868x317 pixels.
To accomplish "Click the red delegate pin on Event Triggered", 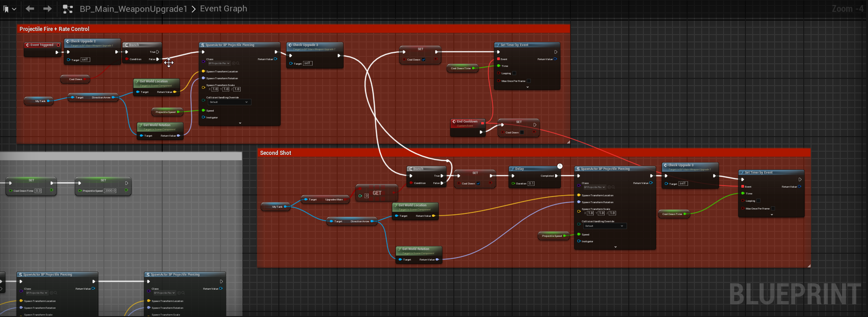I will [x=58, y=45].
